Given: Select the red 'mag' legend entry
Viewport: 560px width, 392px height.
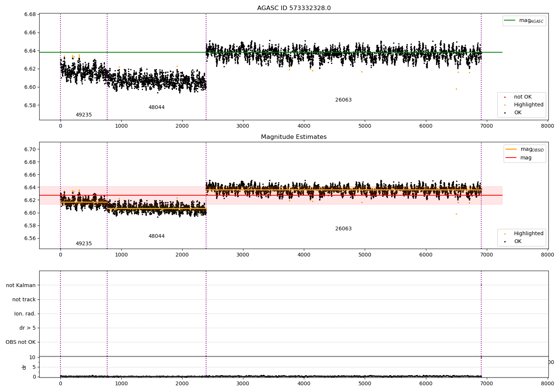Looking at the screenshot, I should [519, 158].
